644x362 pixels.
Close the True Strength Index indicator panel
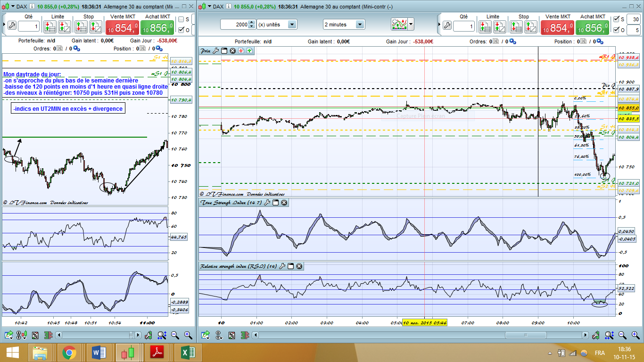point(284,203)
